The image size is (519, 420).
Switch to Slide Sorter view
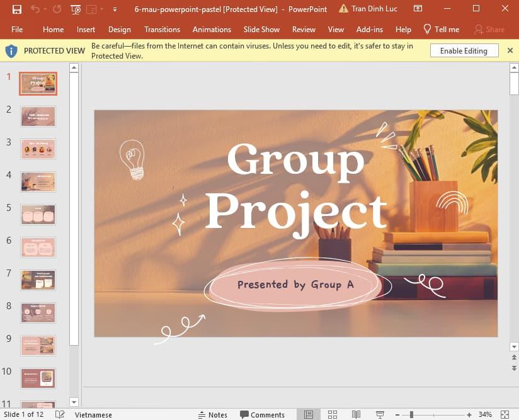332,414
